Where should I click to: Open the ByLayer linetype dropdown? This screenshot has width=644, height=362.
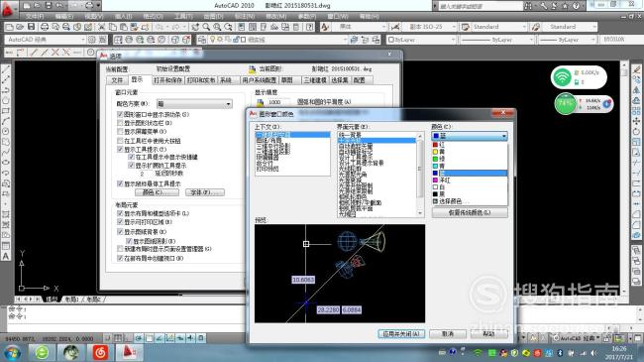(x=496, y=40)
